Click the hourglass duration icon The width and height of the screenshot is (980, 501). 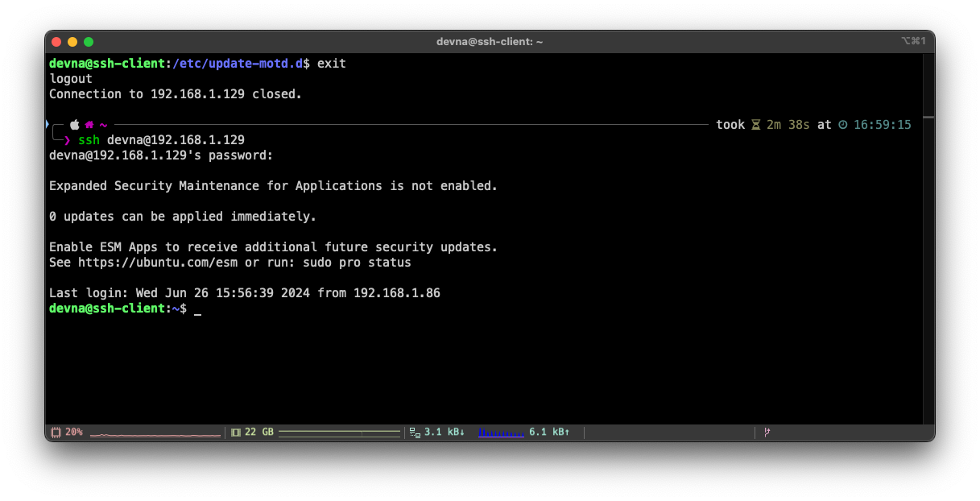tap(755, 125)
